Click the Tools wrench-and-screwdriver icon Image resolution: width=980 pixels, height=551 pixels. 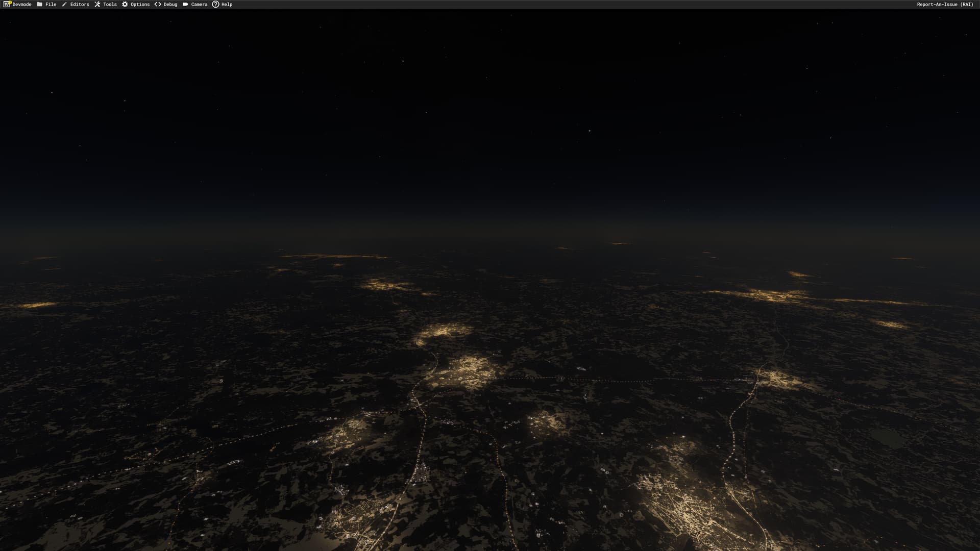tap(97, 4)
